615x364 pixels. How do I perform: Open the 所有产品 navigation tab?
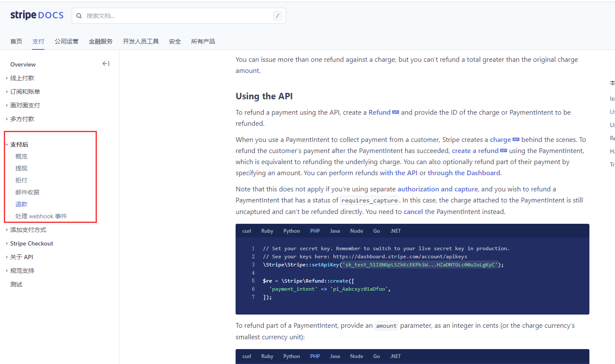coord(203,41)
